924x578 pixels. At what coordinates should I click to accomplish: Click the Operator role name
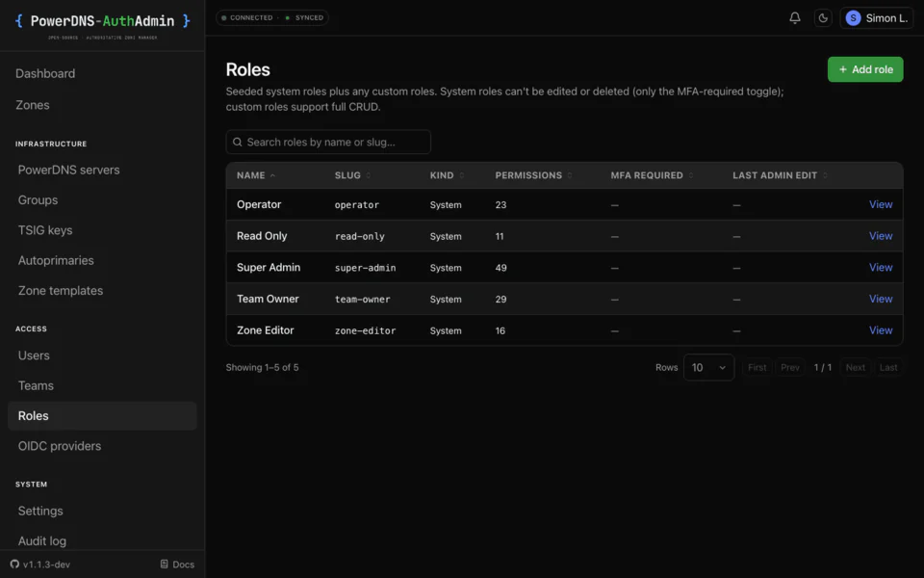coord(259,204)
